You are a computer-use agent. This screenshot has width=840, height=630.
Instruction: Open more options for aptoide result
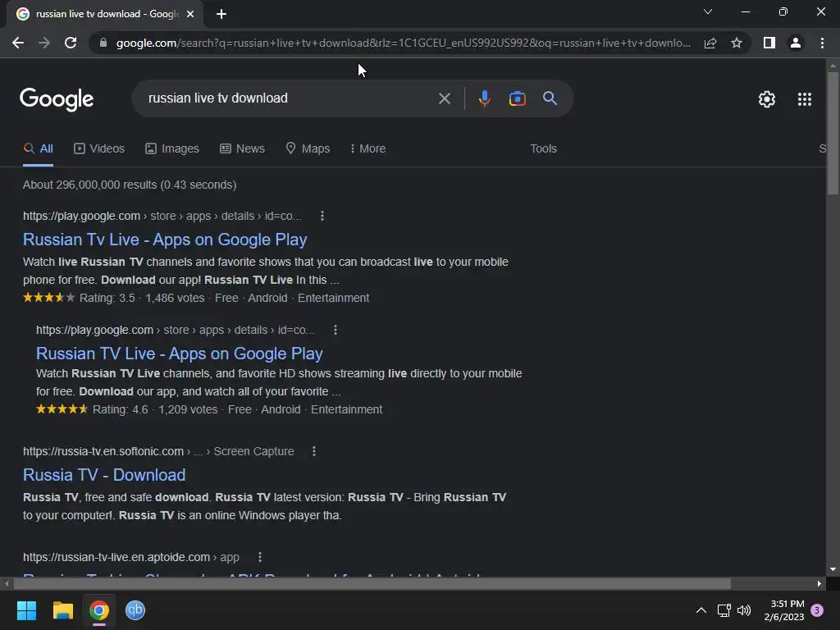[260, 557]
